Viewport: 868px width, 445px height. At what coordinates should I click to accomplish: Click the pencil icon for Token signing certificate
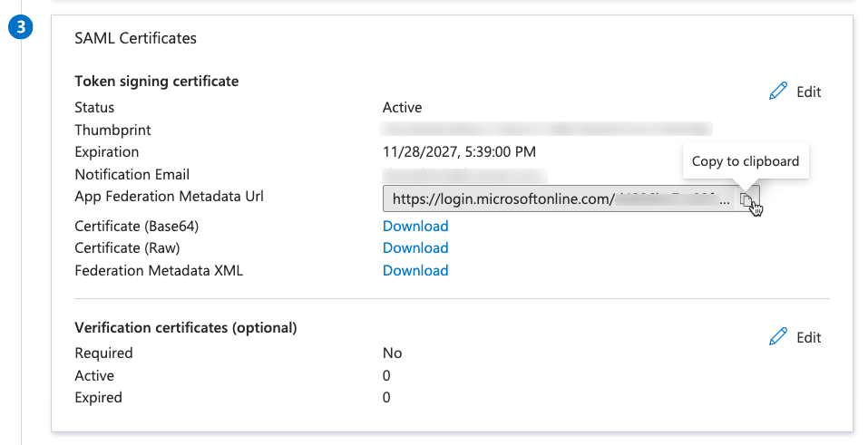[x=778, y=92]
